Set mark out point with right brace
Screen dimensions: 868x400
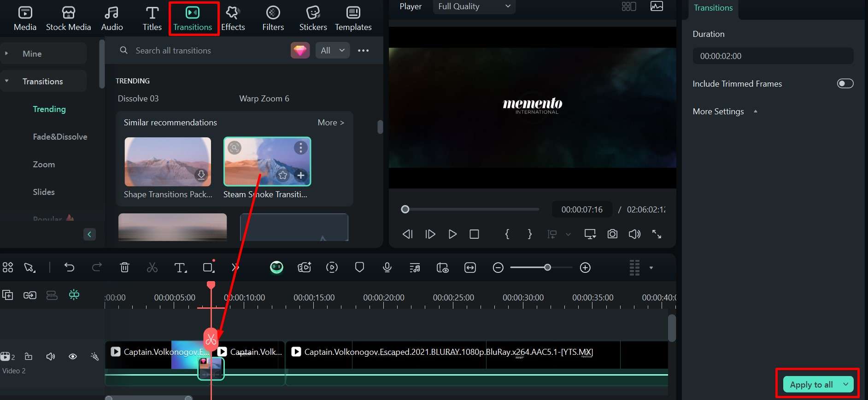click(530, 234)
